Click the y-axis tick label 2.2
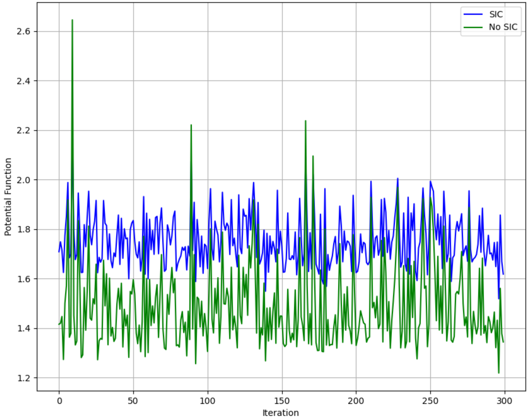Viewport: 529px width, 420px height. pos(23,130)
